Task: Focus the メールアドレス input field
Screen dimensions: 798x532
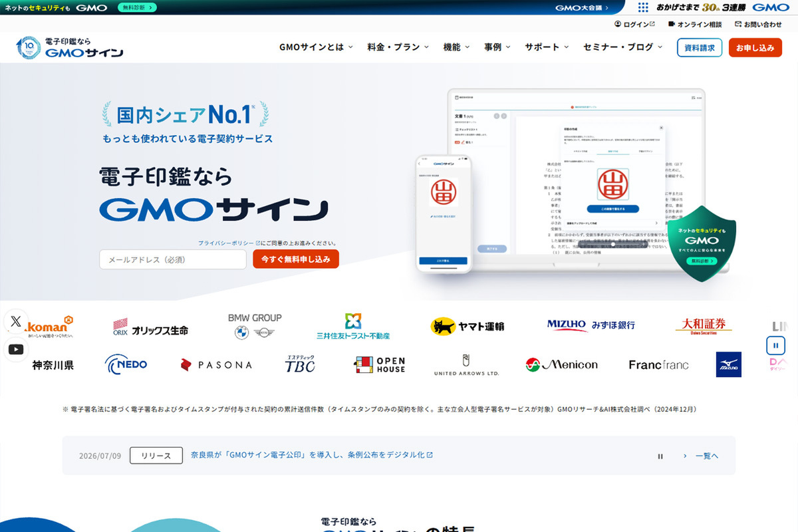Action: coord(173,259)
